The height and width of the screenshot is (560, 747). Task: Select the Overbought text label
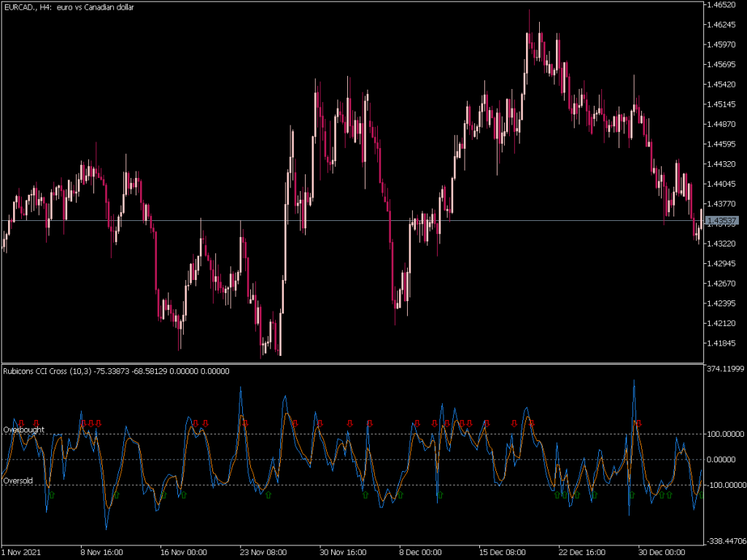[24, 430]
